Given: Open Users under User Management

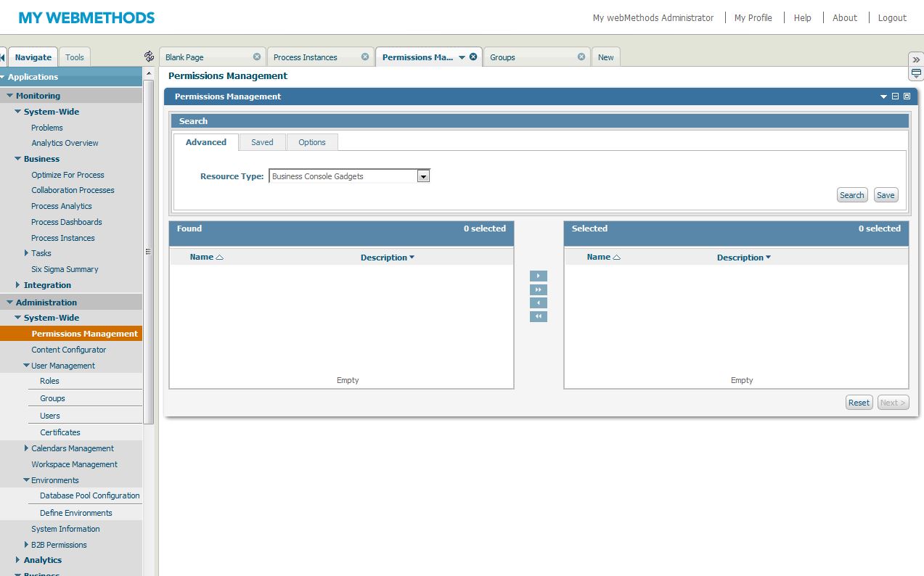Looking at the screenshot, I should (50, 416).
